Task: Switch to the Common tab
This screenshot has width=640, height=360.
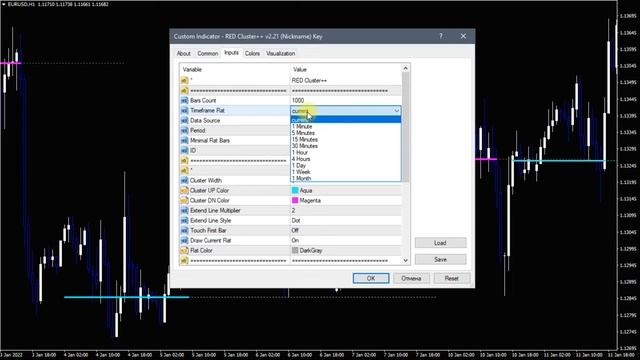Action: click(x=207, y=53)
